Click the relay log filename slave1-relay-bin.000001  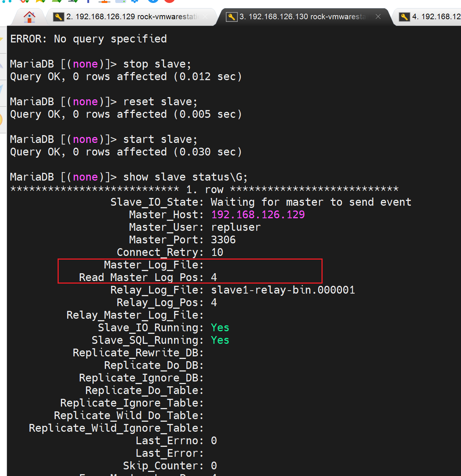283,290
